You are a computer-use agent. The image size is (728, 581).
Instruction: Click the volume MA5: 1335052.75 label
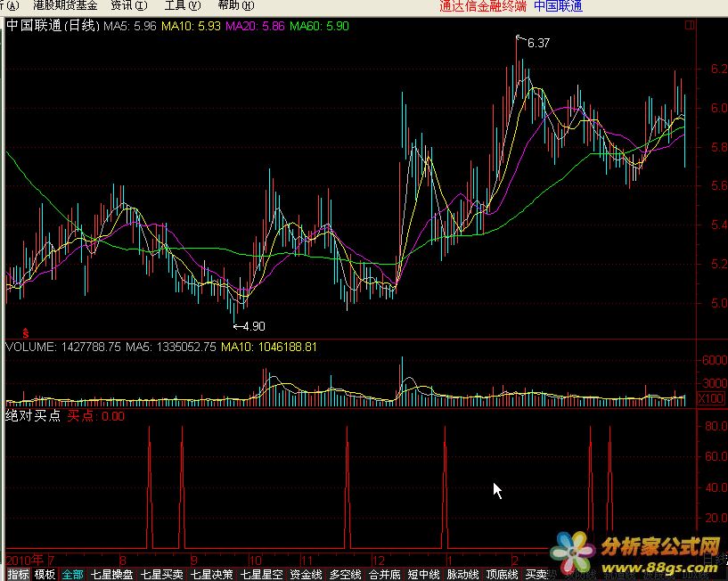point(171,347)
